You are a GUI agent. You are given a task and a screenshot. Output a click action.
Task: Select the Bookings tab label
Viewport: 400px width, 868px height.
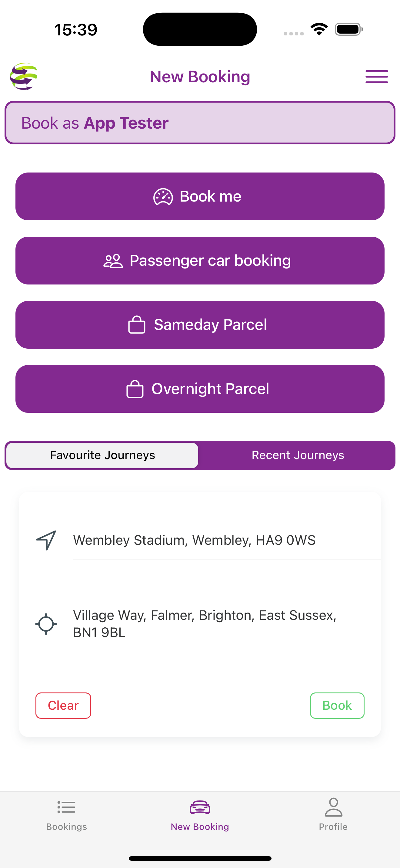click(66, 827)
